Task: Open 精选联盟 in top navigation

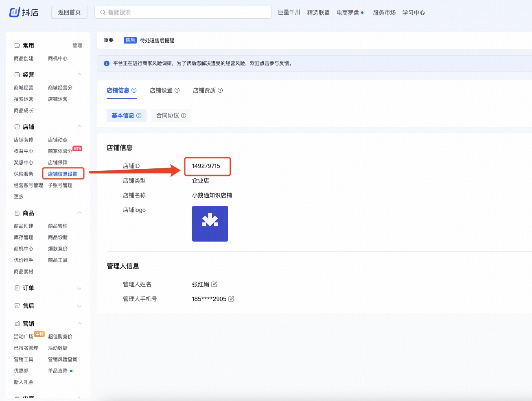Action: tap(318, 13)
